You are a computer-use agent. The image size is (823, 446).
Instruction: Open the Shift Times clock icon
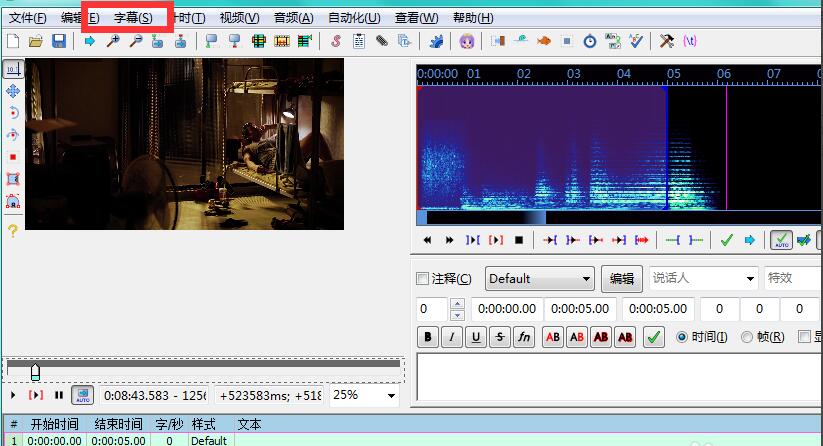590,41
